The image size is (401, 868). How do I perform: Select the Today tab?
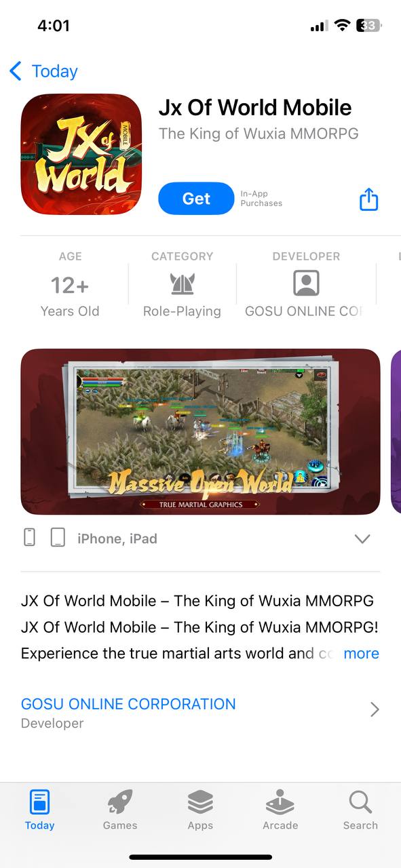[40, 810]
